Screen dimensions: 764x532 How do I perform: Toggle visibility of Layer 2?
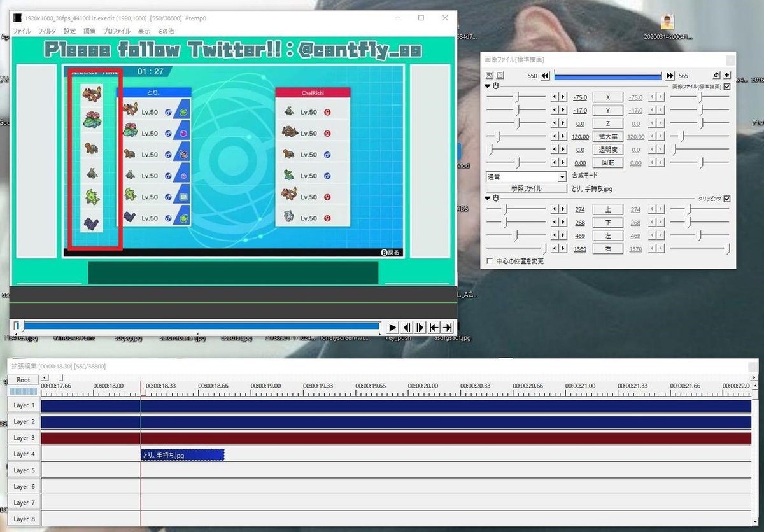click(x=24, y=421)
